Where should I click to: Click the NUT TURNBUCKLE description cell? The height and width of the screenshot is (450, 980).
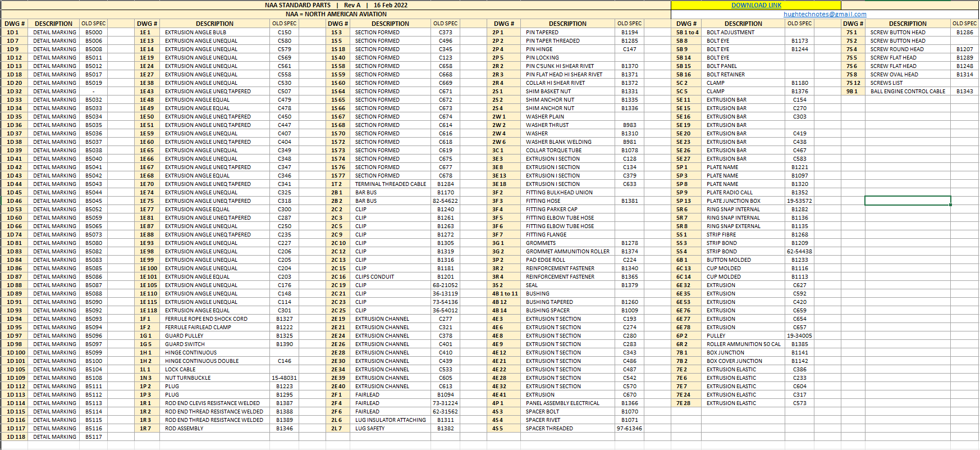[x=187, y=378]
